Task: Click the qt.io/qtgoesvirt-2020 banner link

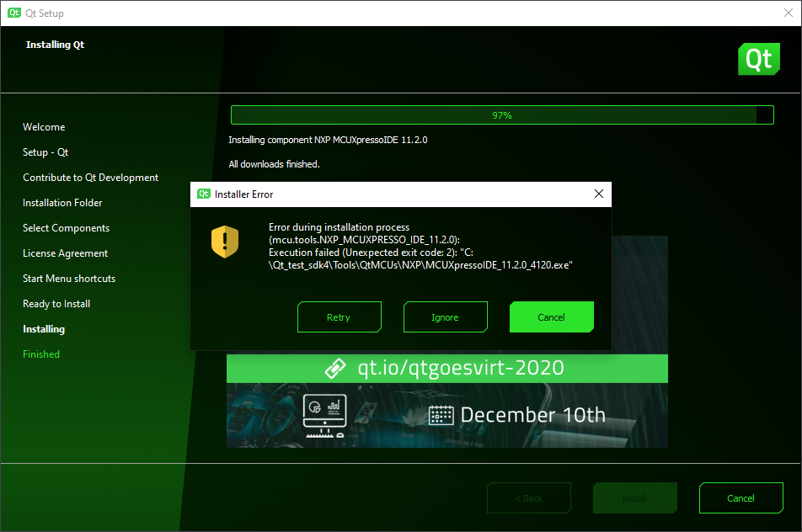Action: (460, 368)
